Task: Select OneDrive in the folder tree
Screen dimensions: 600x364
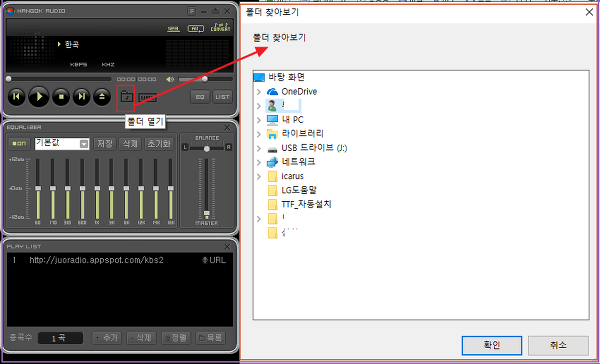Action: [299, 91]
